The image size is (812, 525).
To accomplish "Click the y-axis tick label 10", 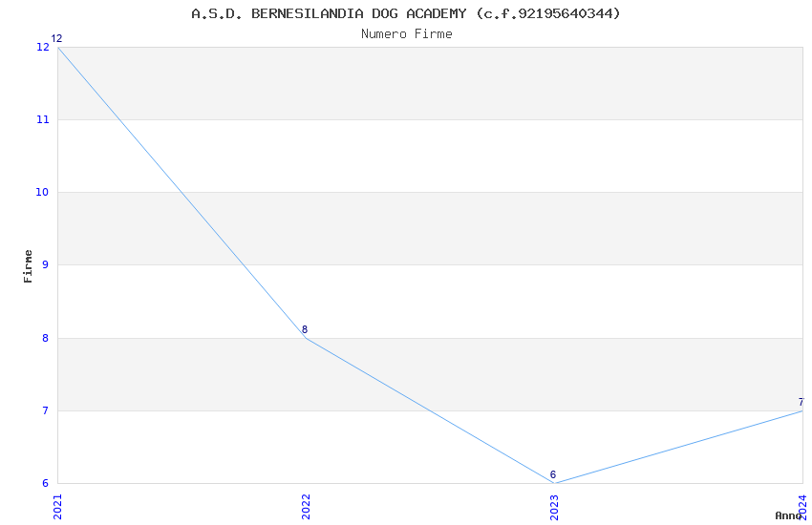I will 42,192.
